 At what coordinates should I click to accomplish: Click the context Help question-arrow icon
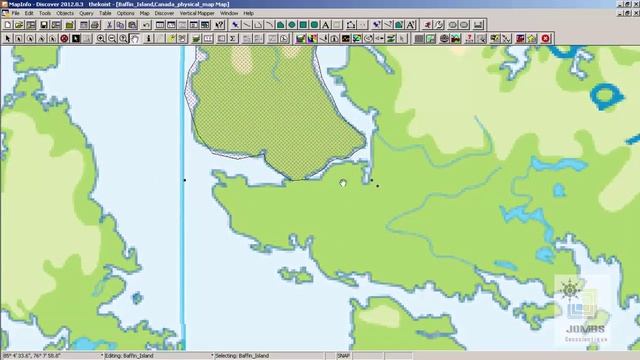pyautogui.click(x=220, y=25)
